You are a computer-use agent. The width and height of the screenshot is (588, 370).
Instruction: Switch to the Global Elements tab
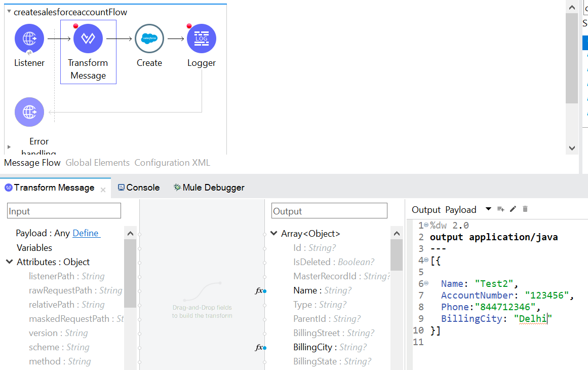pos(98,163)
